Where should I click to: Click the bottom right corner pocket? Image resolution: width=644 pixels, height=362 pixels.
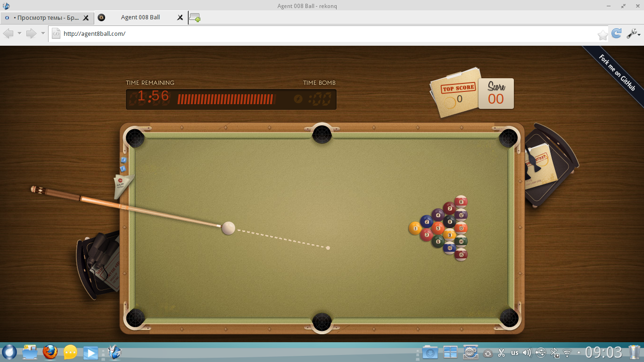pyautogui.click(x=509, y=318)
